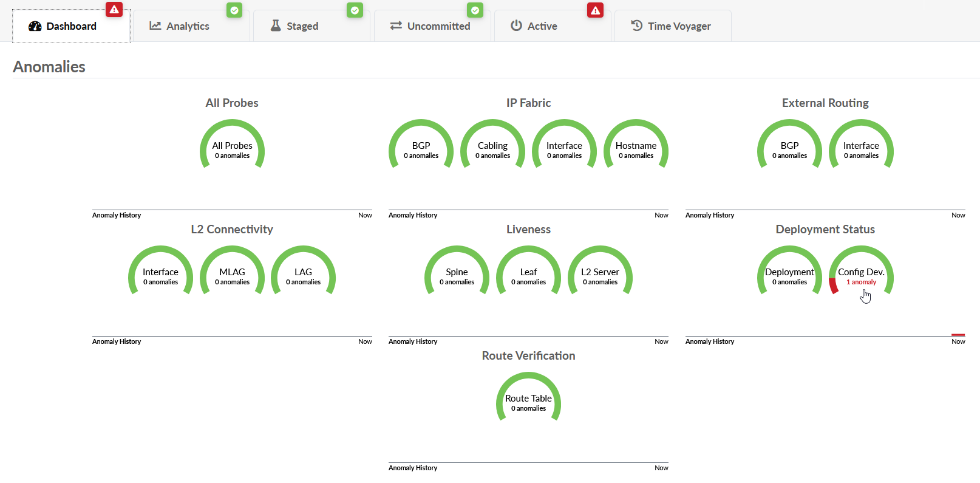The width and height of the screenshot is (980, 483).
Task: Click the "Anomalies" page heading
Action: 49,67
